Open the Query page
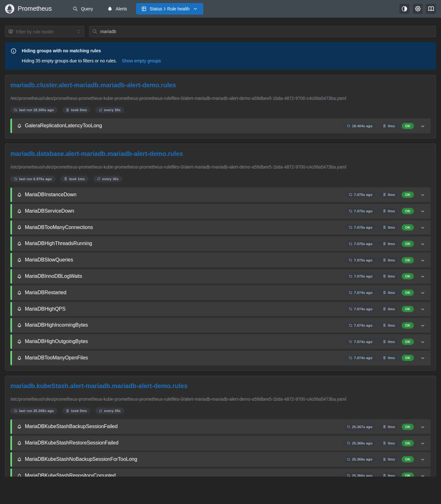 pyautogui.click(x=83, y=9)
